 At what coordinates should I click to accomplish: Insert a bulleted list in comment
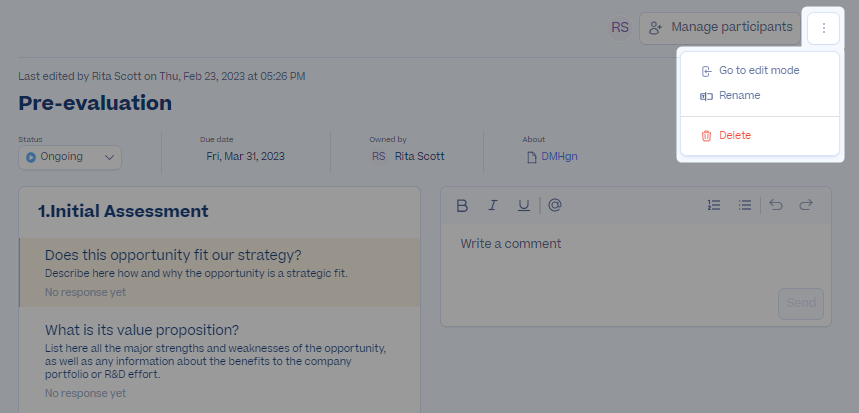[745, 205]
